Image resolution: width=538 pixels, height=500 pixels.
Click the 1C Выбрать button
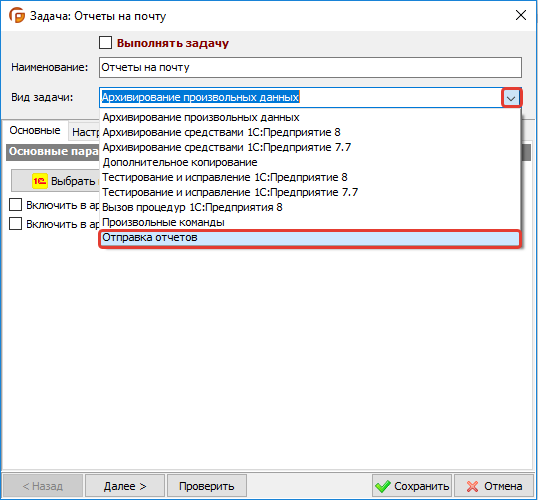tap(56, 181)
